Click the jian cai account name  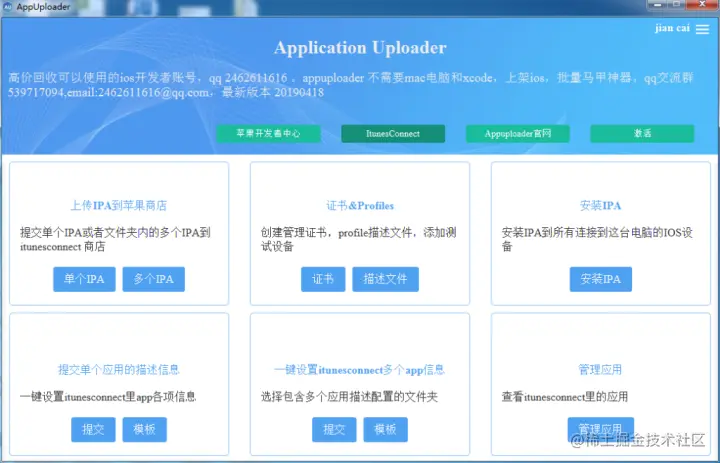[672, 28]
